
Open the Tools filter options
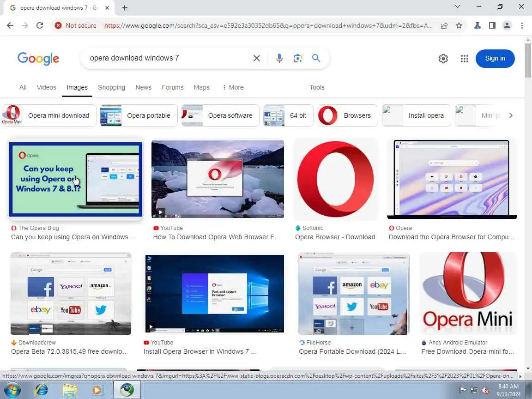point(317,87)
